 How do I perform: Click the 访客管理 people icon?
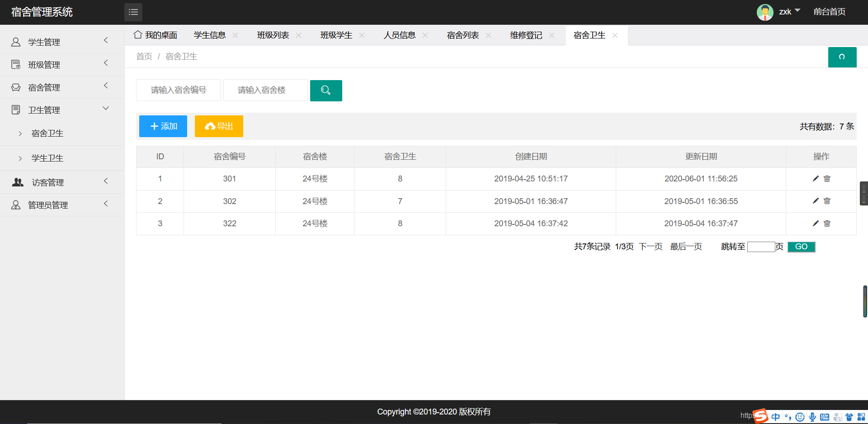18,182
